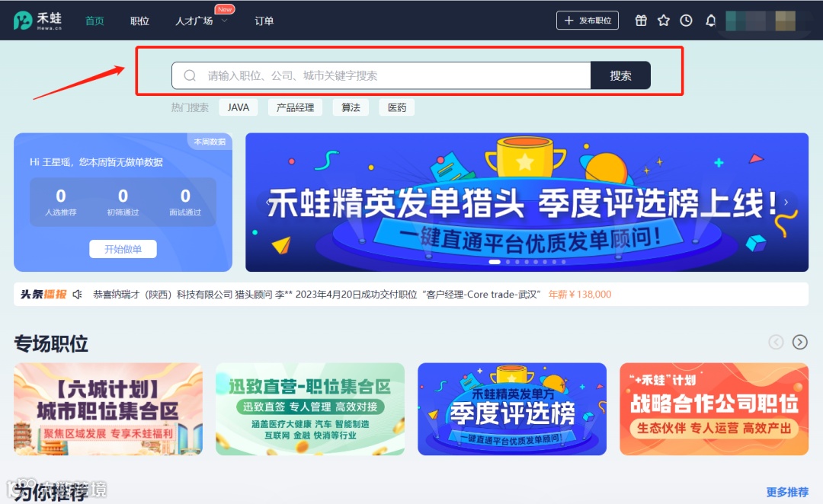The height and width of the screenshot is (504, 823).
Task: Click the 本周数据 label
Action: tap(210, 142)
